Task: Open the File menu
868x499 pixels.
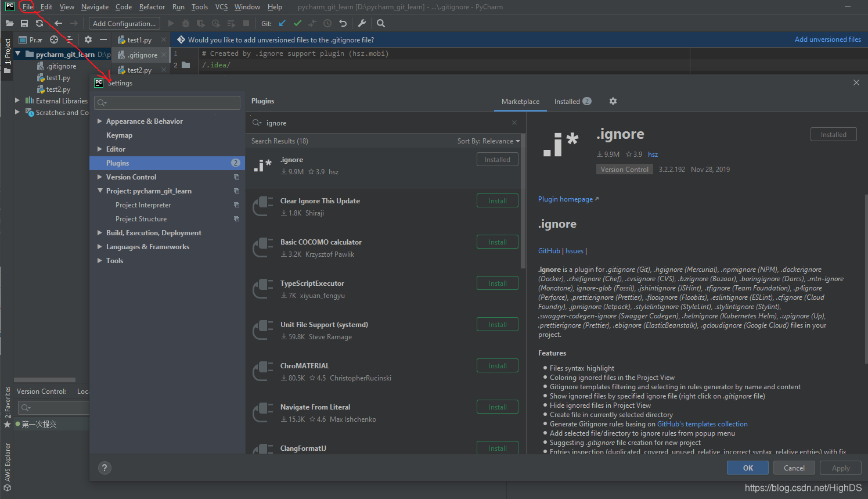Action: point(28,7)
